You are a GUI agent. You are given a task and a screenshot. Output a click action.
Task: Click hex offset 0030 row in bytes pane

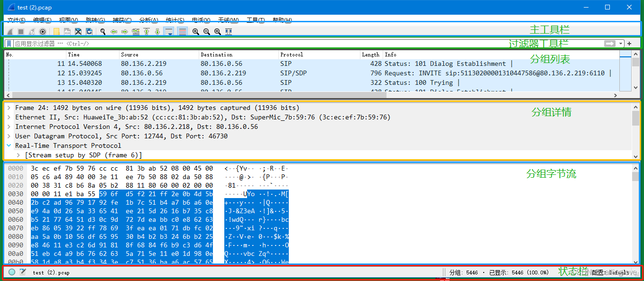[16, 194]
